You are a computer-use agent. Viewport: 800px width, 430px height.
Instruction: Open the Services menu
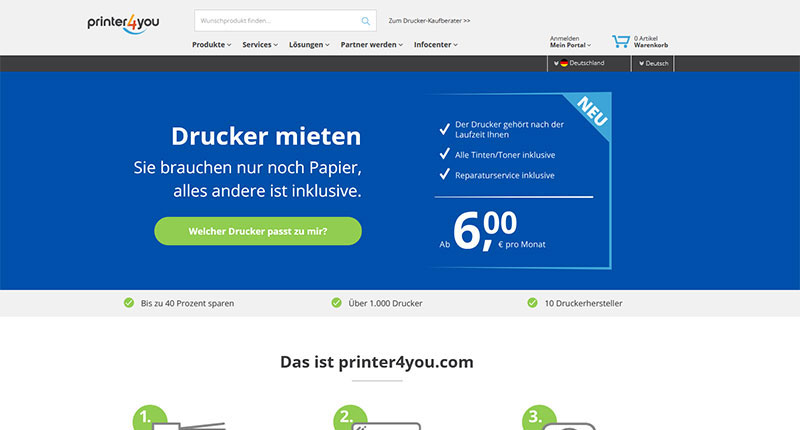pyautogui.click(x=260, y=45)
